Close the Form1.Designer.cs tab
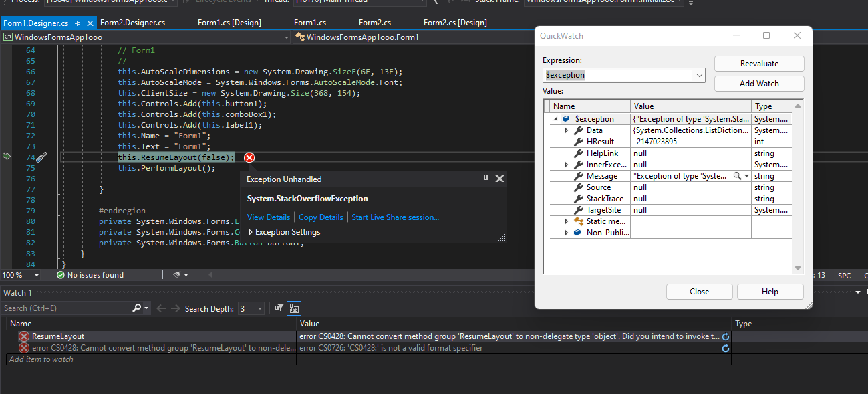 tap(90, 23)
